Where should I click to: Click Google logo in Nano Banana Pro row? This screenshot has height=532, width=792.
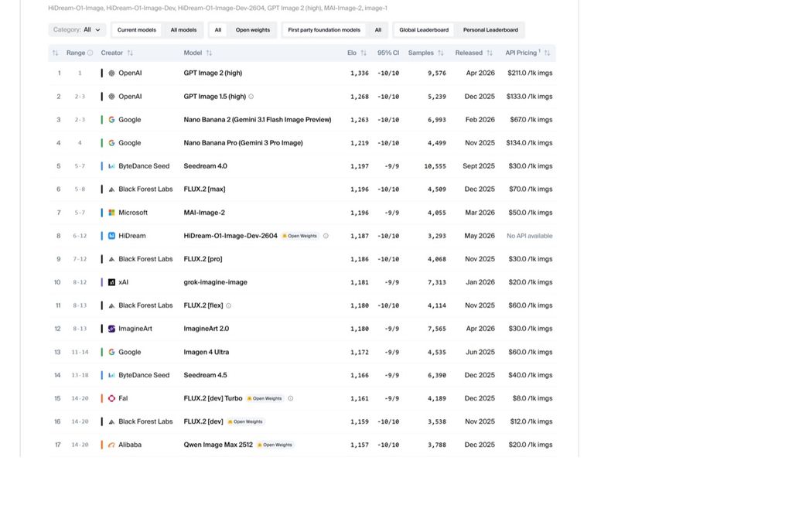[x=111, y=143]
